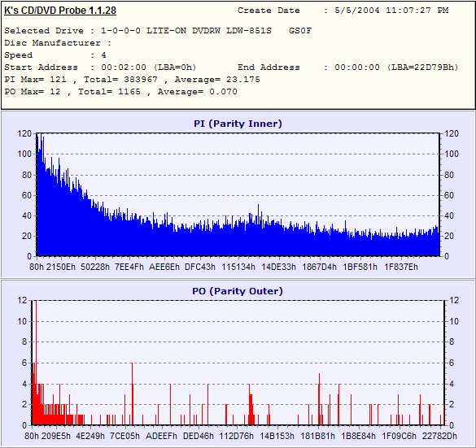Click the 7EE4Fh label on PI axis

tap(129, 267)
